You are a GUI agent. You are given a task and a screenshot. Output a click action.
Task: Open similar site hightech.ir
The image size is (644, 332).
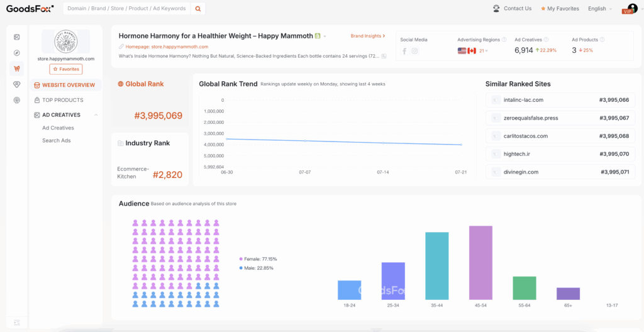560,154
